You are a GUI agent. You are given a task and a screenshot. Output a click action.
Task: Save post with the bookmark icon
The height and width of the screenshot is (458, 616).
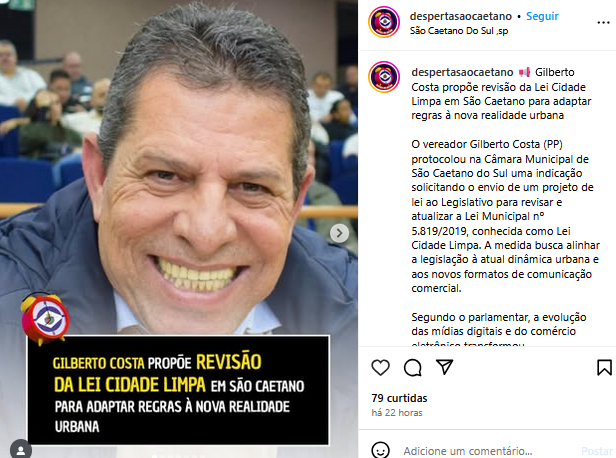click(604, 368)
